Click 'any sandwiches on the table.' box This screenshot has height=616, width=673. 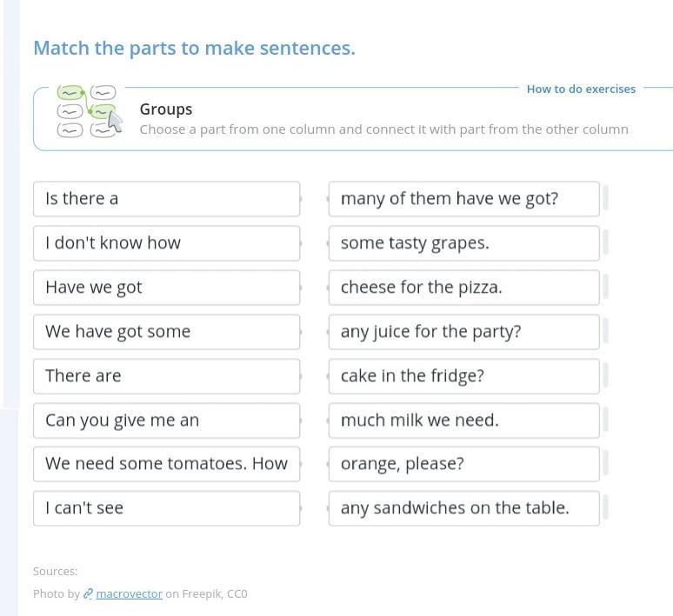point(463,508)
